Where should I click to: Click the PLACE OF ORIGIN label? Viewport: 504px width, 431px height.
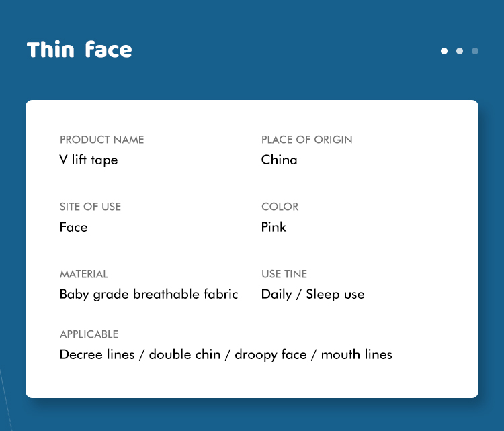click(306, 140)
